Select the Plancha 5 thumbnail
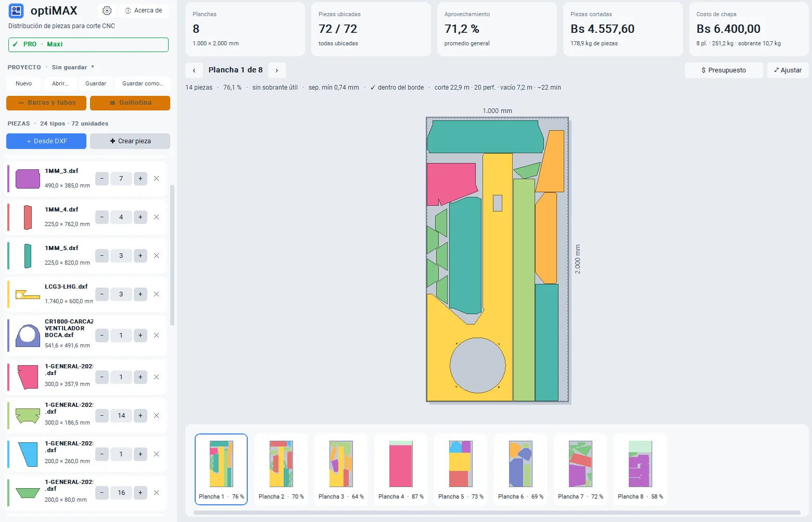The width and height of the screenshot is (812, 522). pyautogui.click(x=461, y=469)
